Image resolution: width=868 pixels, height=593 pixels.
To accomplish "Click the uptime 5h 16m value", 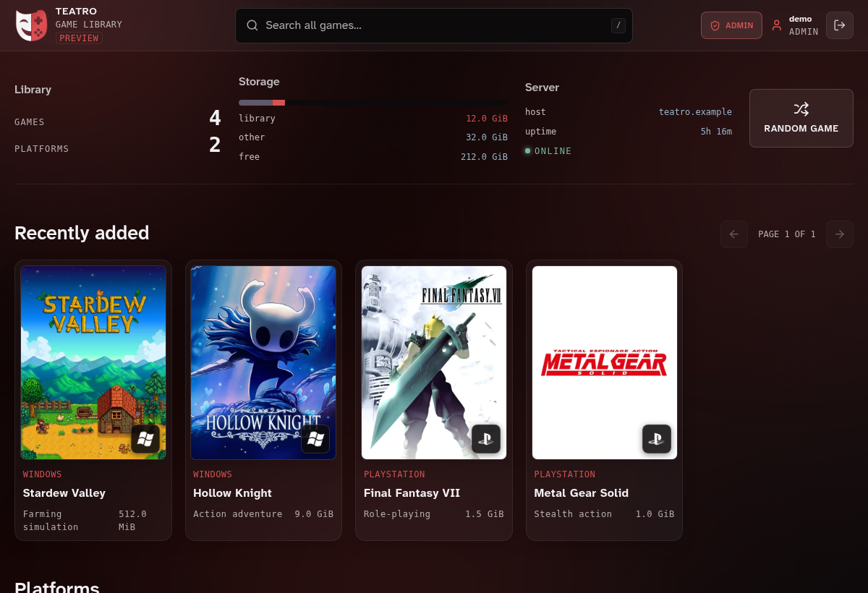I will [716, 132].
